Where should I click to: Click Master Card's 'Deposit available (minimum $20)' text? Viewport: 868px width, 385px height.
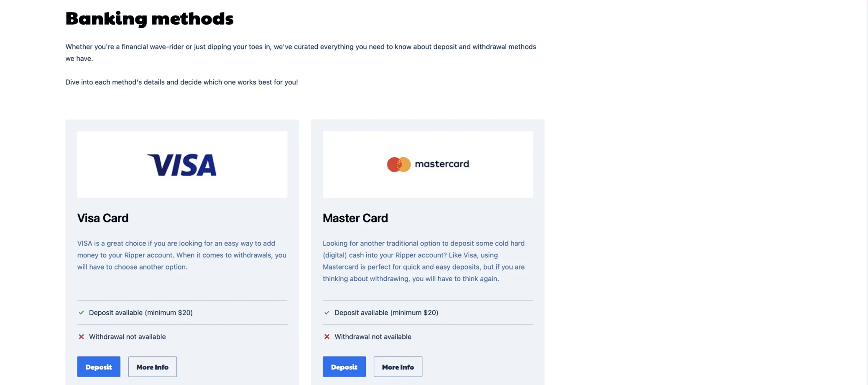click(386, 313)
